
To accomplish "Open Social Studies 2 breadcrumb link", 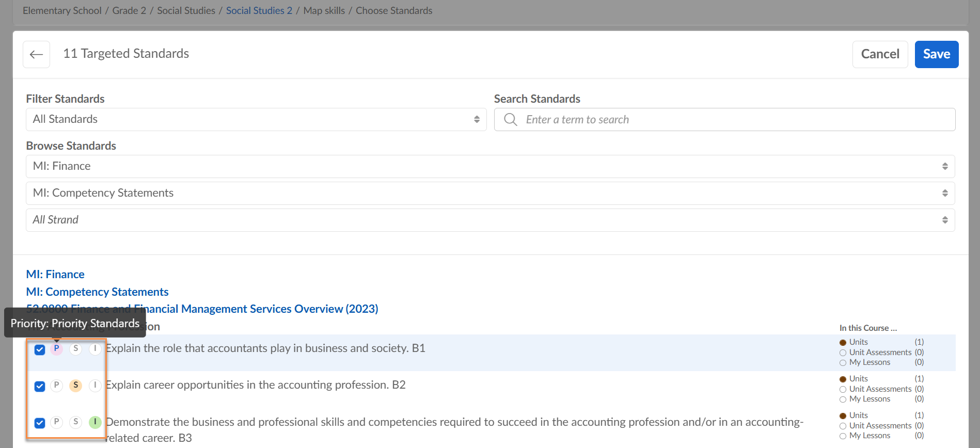I will 259,10.
